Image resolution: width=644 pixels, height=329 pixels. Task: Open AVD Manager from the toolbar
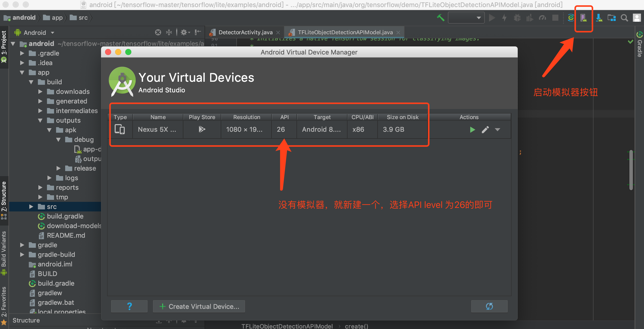pos(583,18)
